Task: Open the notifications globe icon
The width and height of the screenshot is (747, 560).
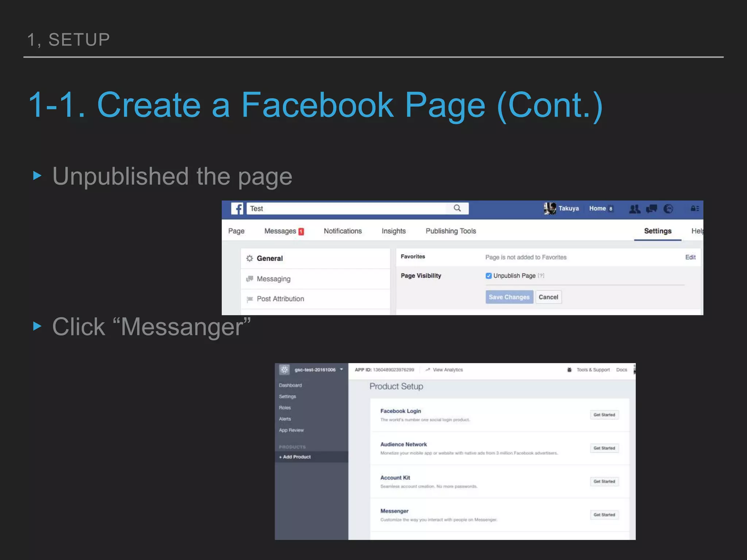Action: [x=668, y=209]
